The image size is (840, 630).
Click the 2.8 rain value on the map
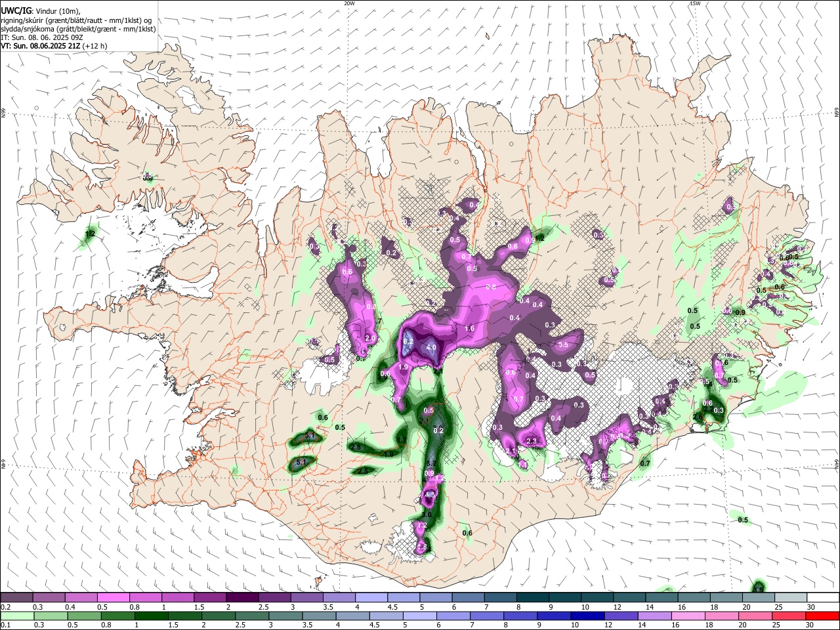356,447
